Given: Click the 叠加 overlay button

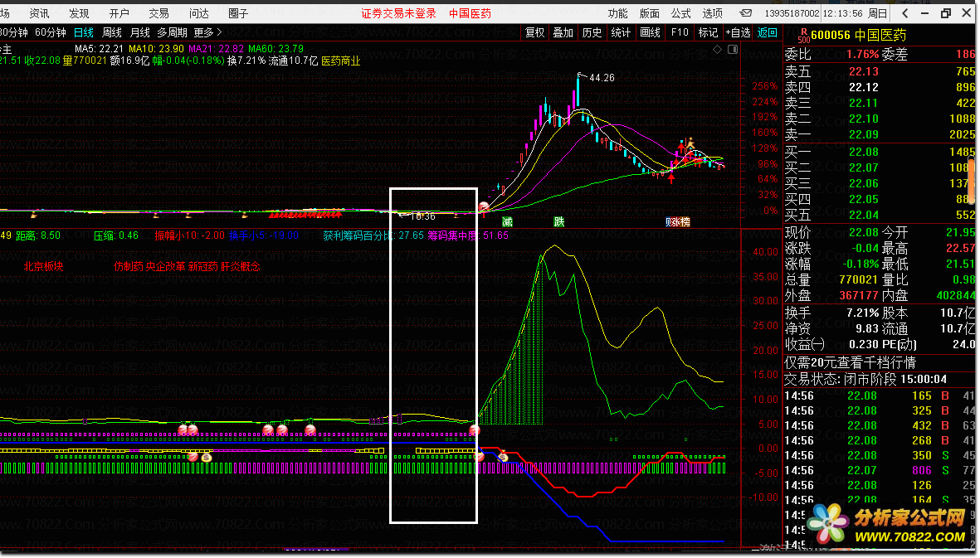Looking at the screenshot, I should coord(563,32).
